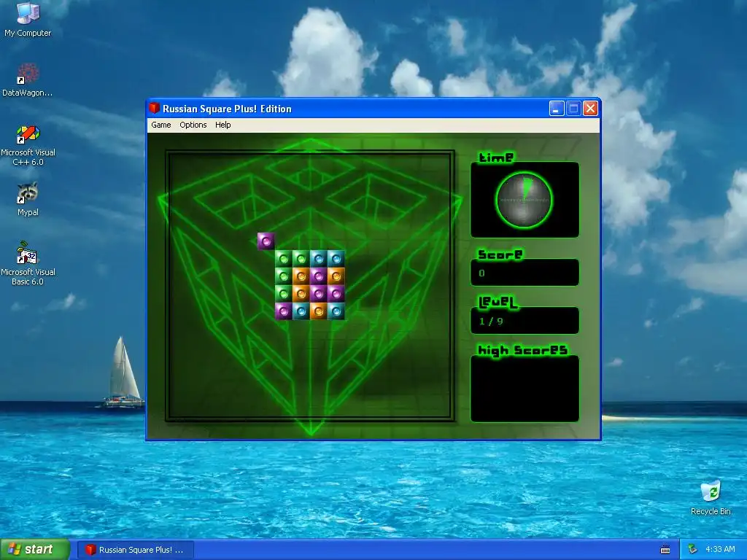Click Russian Square Plus! taskbar button
Image resolution: width=747 pixels, height=560 pixels.
[x=136, y=550]
